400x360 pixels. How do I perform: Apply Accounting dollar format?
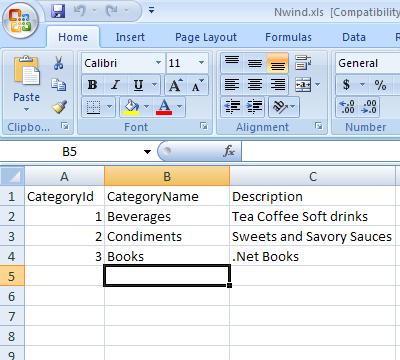click(x=347, y=85)
